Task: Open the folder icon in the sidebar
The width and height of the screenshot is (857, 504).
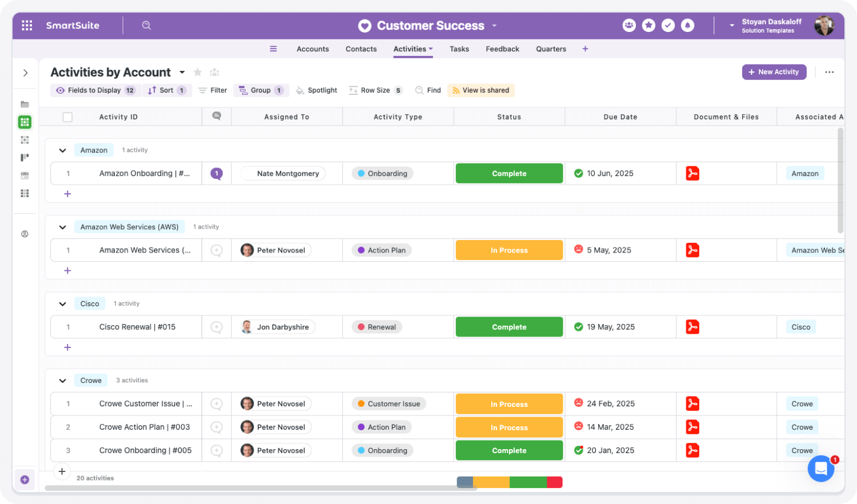Action: [25, 104]
